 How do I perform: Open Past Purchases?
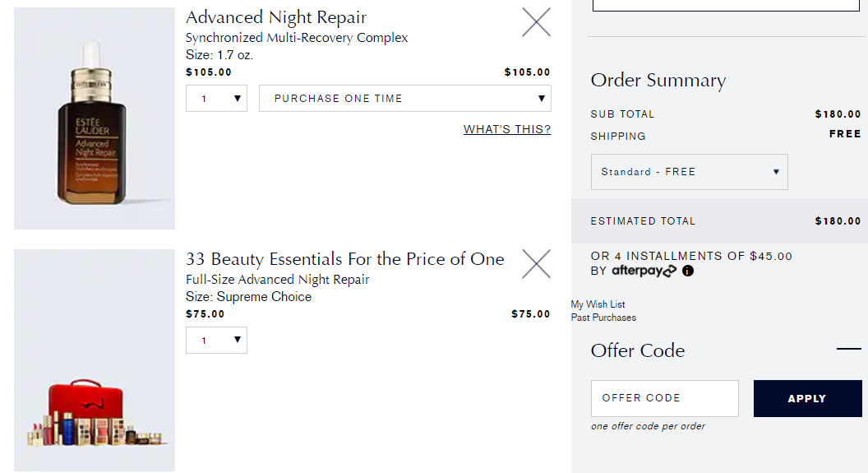click(603, 318)
